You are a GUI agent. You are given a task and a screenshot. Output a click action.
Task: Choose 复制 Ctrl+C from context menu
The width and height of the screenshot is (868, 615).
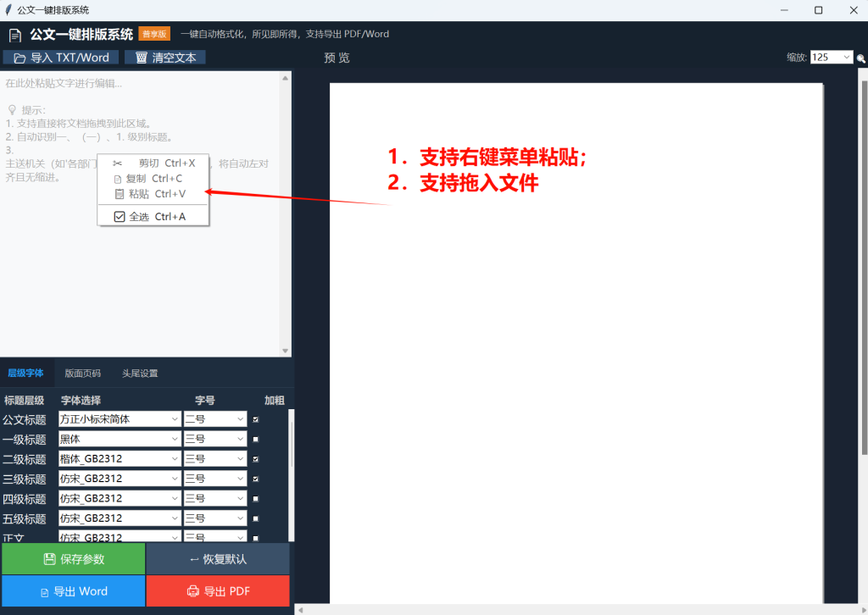(153, 179)
